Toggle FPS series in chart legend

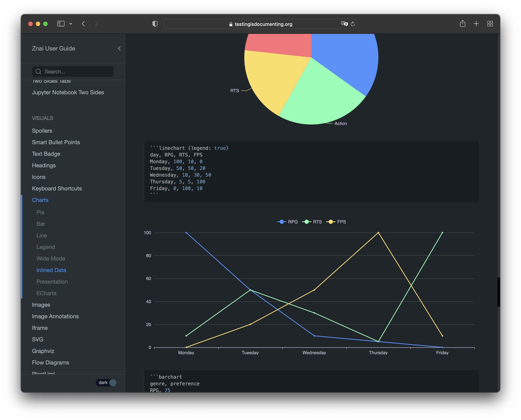tap(336, 222)
